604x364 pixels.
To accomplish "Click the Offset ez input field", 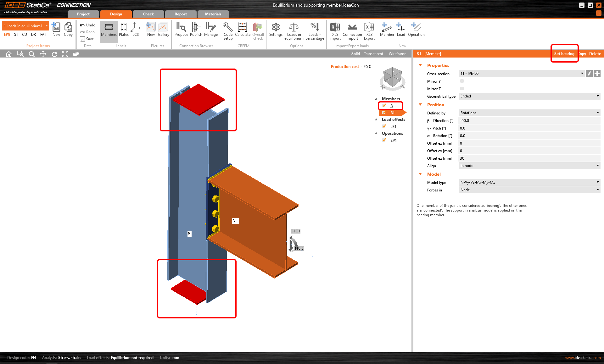I will tap(529, 158).
